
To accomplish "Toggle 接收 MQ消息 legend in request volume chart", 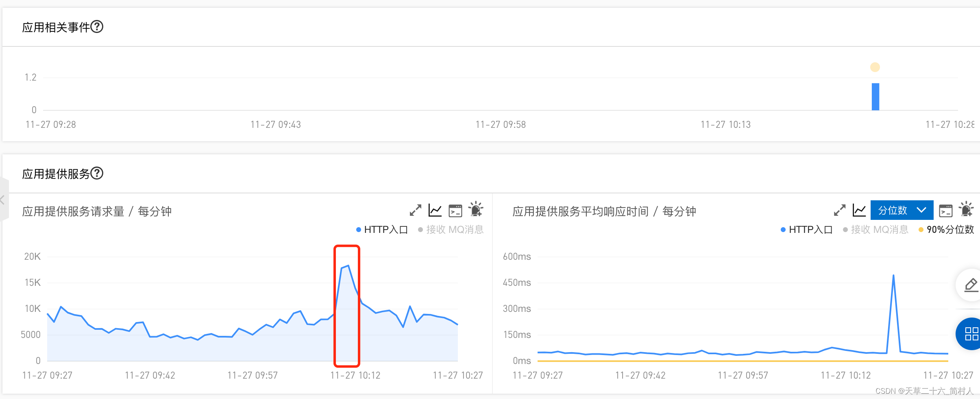I will [x=451, y=230].
